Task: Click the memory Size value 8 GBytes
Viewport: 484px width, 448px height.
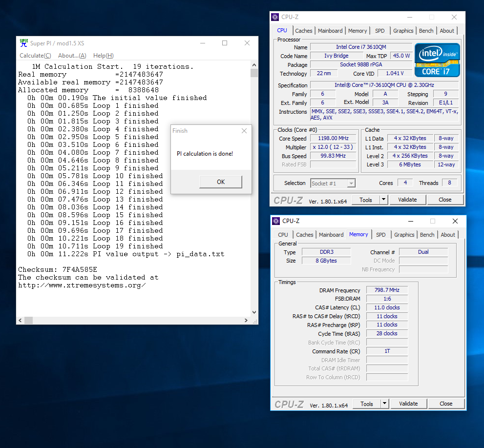Action: (326, 261)
